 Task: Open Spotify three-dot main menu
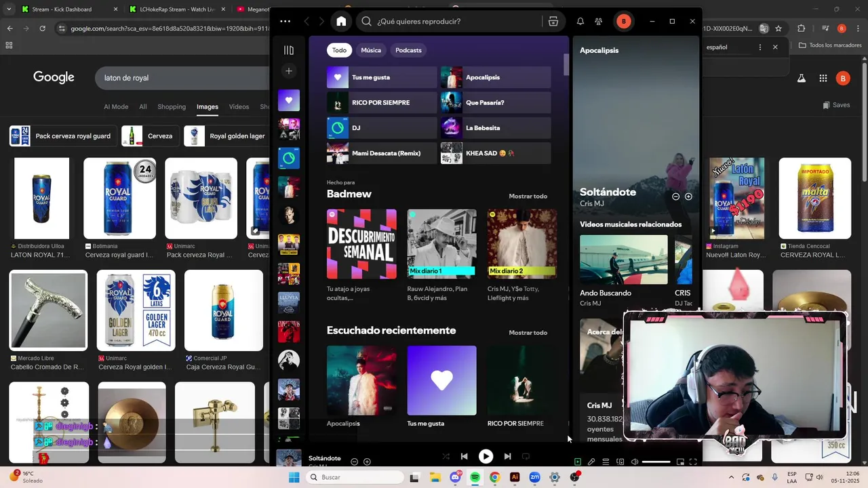coord(285,21)
